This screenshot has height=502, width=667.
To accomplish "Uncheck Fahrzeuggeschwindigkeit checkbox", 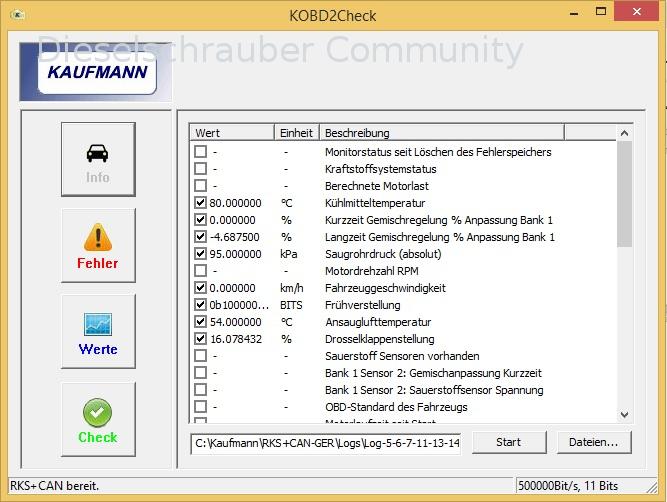I will point(200,288).
